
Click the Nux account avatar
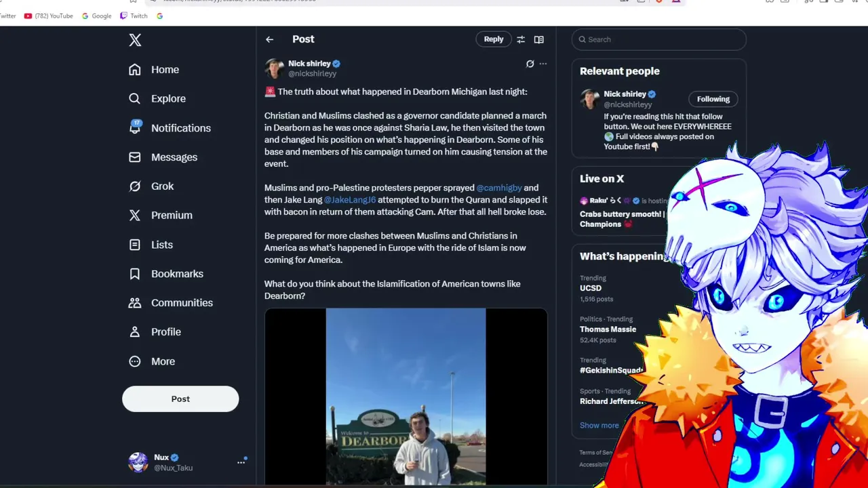click(x=138, y=462)
